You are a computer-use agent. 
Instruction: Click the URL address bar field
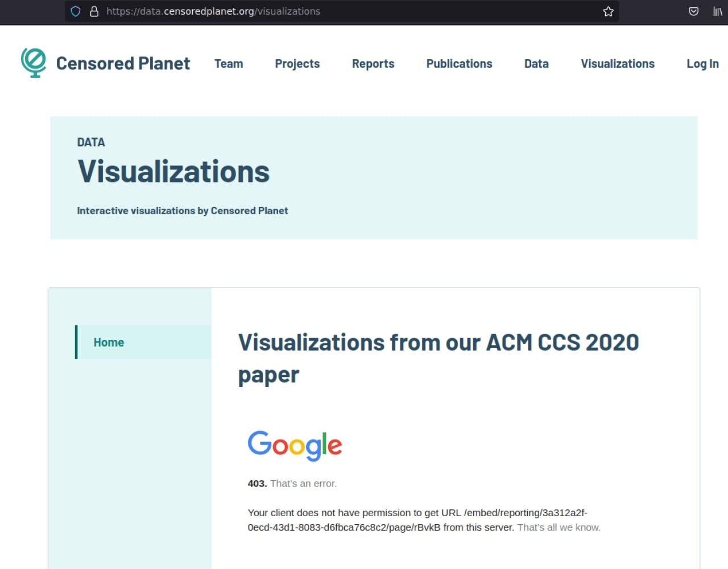click(x=341, y=11)
